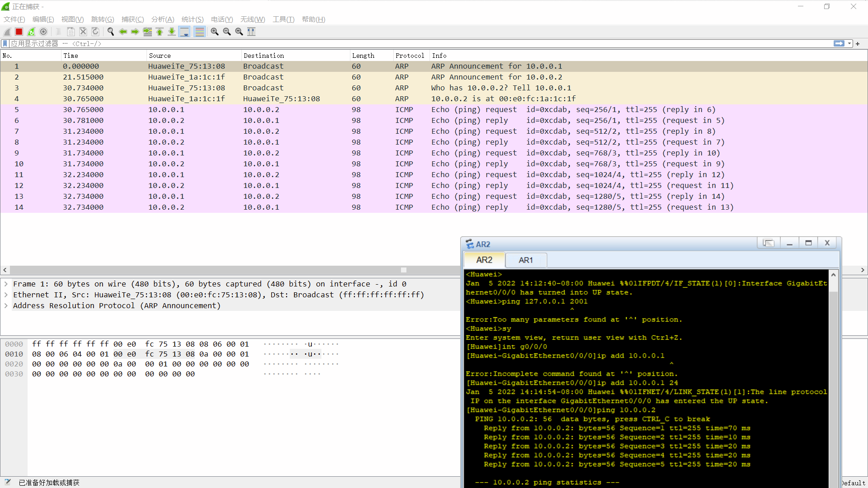Select packet 2 ARP Announcement for 10.0.0.2

[x=434, y=77]
